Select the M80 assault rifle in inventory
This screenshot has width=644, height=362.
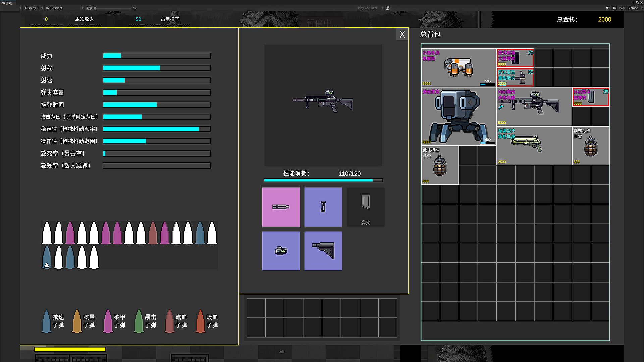tap(534, 107)
